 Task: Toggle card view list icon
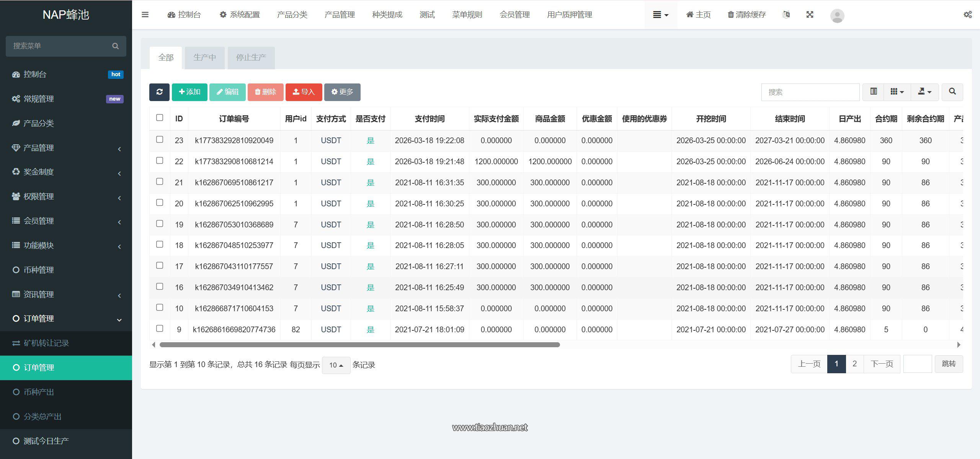point(873,92)
